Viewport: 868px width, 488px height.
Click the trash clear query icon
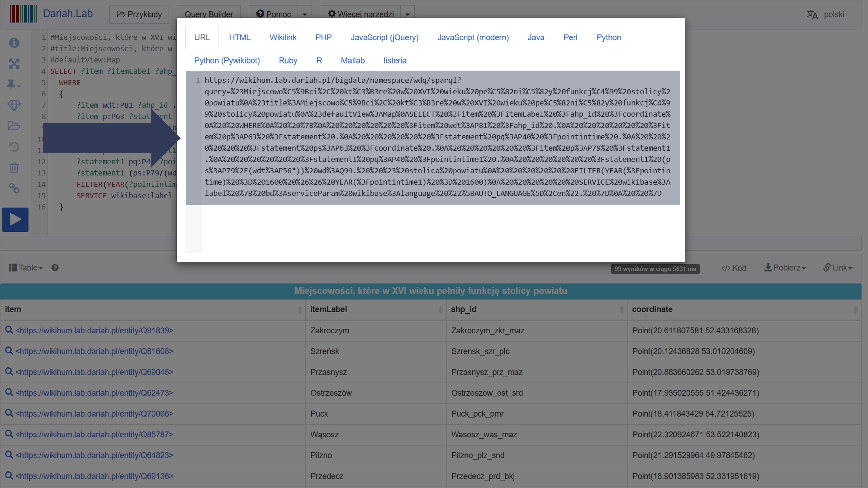[14, 168]
